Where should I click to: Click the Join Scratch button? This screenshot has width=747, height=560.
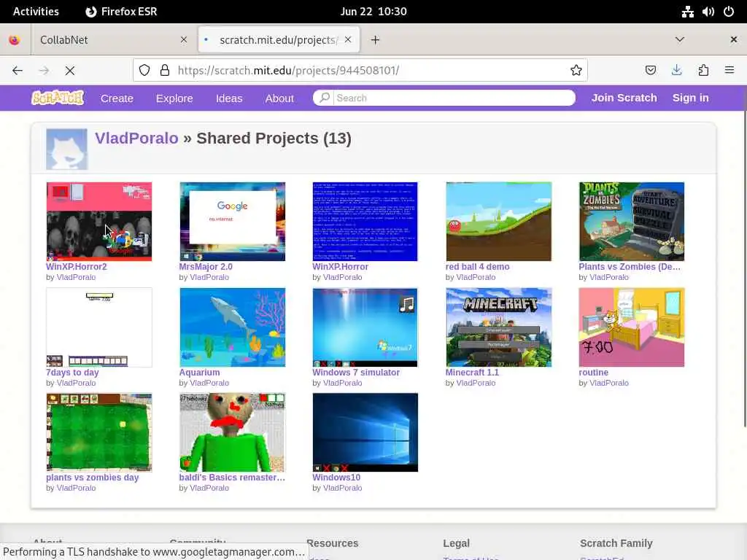click(x=624, y=98)
